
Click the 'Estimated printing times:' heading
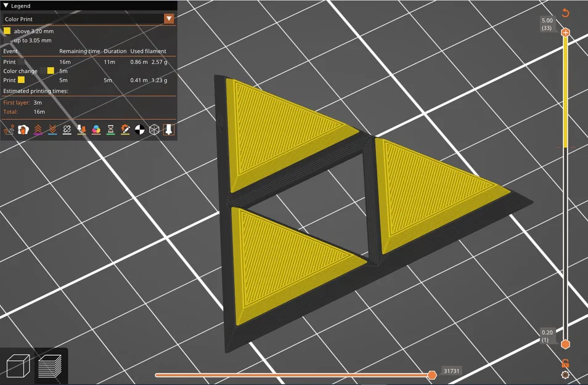tap(36, 91)
